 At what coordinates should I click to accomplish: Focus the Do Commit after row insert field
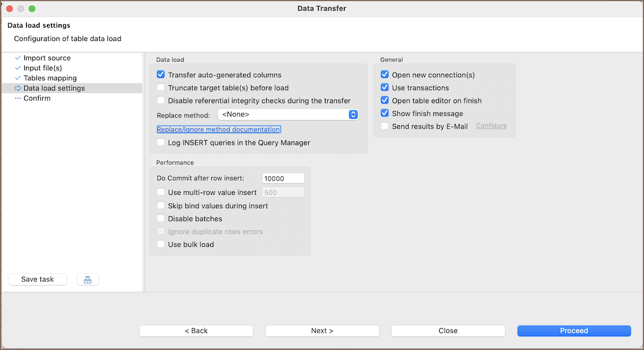pyautogui.click(x=283, y=179)
